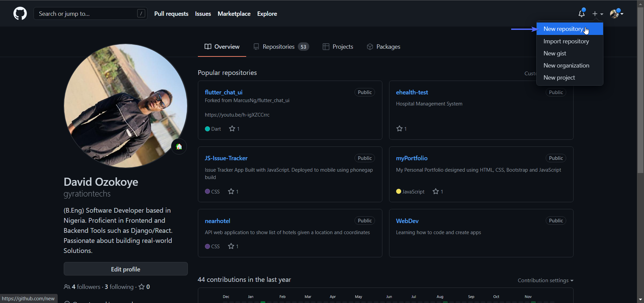View 3 following list
Screen dimensions: 644x303
pyautogui.click(x=119, y=287)
